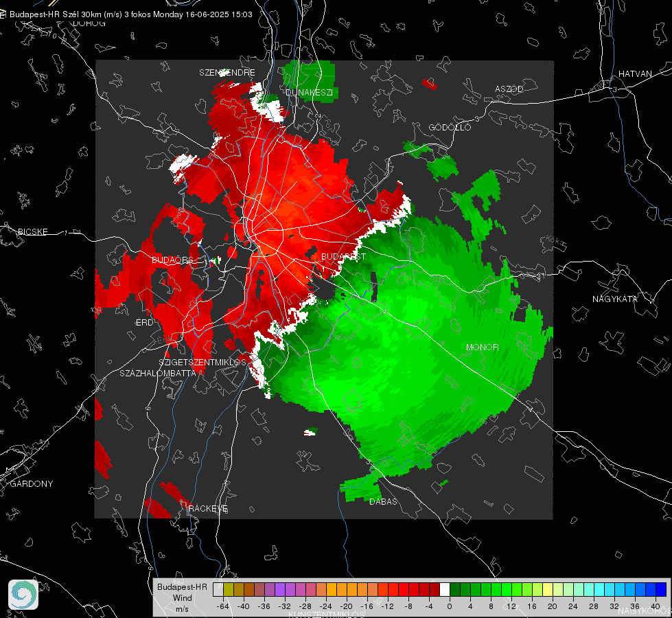Viewport: 672px width, 618px height.
Task: Click the GÁRDONY city label
Action: [x=32, y=483]
